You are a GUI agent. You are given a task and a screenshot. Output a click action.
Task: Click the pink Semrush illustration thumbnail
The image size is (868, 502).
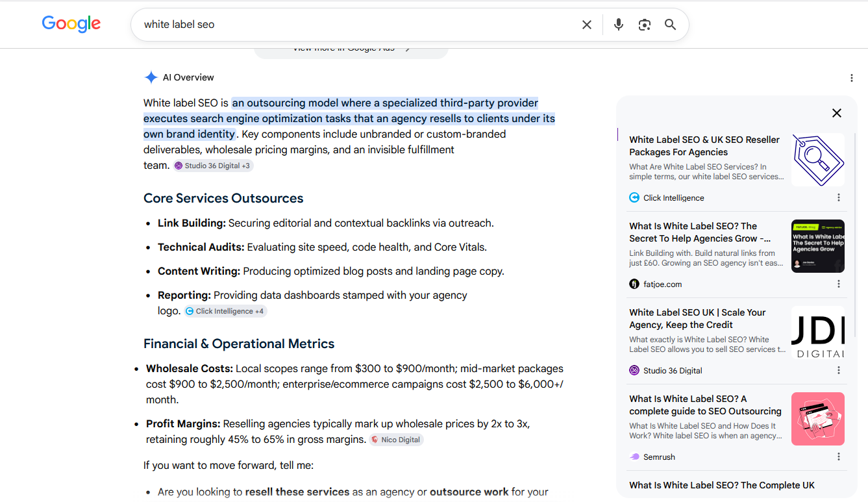(818, 419)
